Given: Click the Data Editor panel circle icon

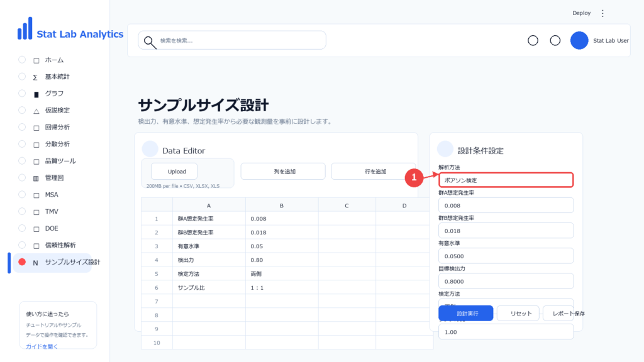Looking at the screenshot, I should (x=150, y=149).
